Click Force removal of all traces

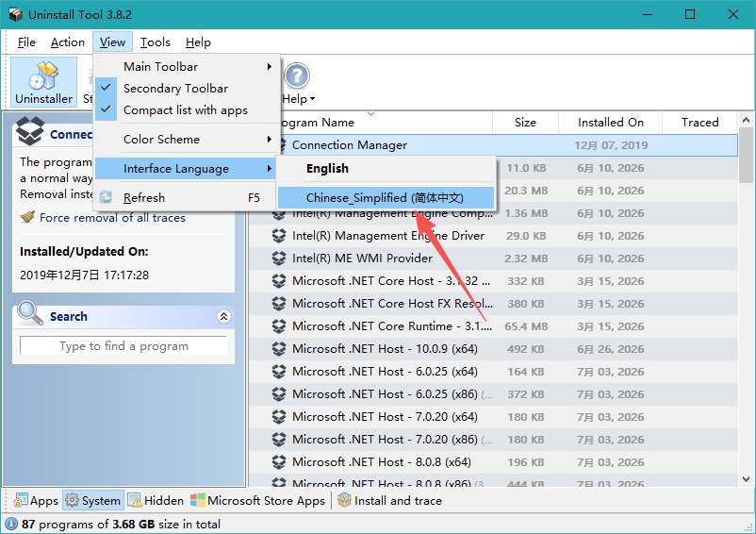pyautogui.click(x=112, y=218)
